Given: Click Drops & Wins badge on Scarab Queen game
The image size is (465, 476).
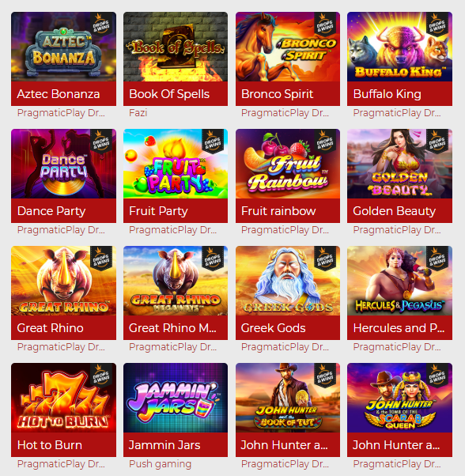Looking at the screenshot, I should [x=437, y=376].
